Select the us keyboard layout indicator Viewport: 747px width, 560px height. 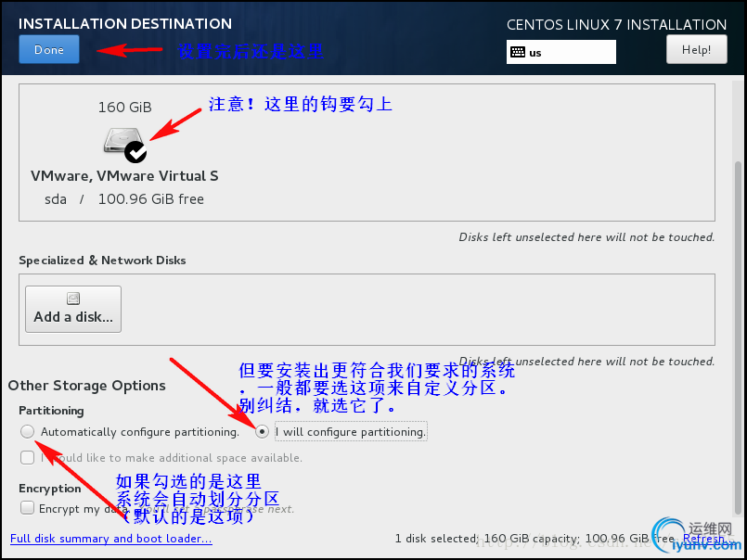(x=561, y=52)
